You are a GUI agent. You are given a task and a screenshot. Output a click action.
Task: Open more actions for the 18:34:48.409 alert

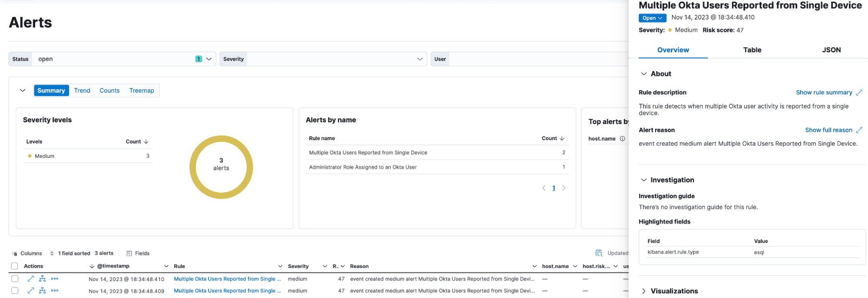point(55,291)
